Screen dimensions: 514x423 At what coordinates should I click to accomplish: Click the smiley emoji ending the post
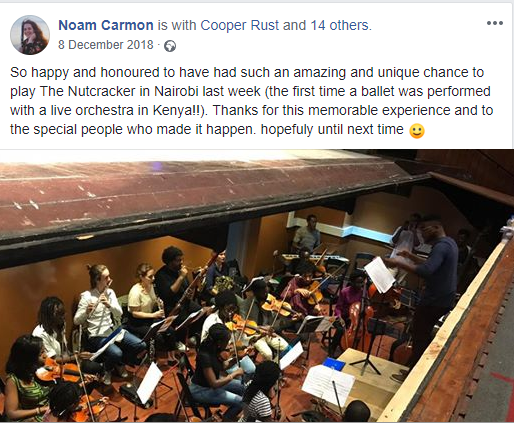pyautogui.click(x=417, y=131)
